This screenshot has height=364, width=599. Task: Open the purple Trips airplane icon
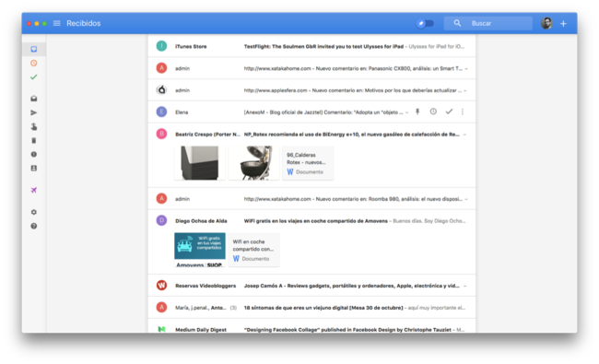(x=34, y=190)
